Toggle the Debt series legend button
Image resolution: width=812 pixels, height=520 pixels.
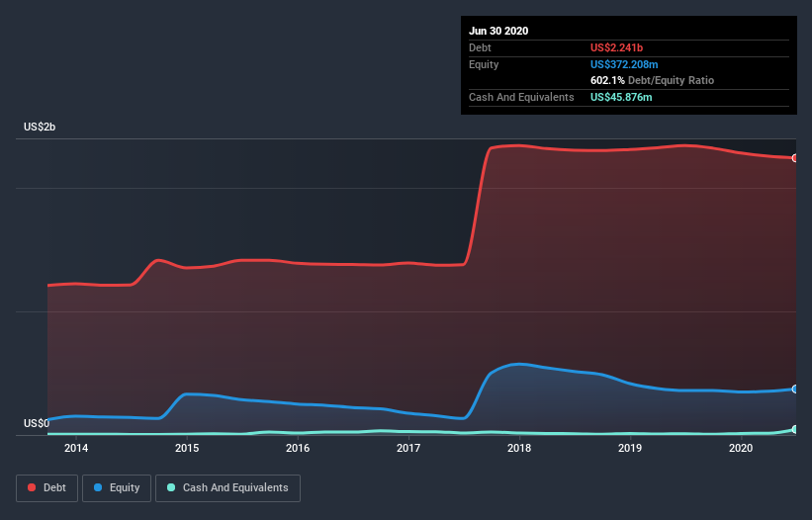click(x=46, y=488)
